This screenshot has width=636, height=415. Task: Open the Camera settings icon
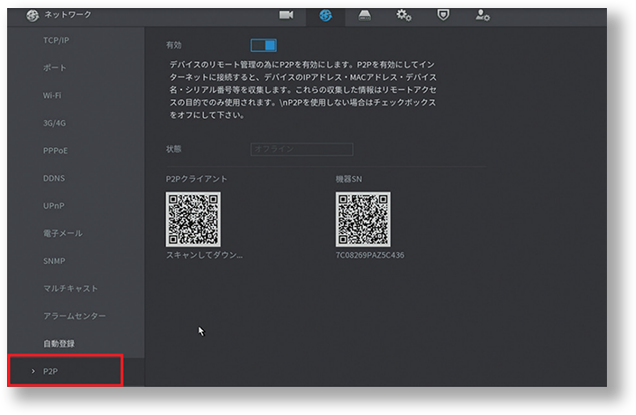[286, 15]
